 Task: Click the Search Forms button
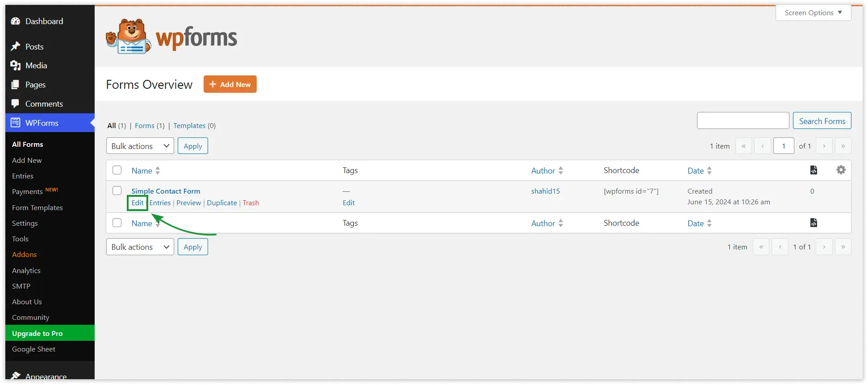(822, 121)
